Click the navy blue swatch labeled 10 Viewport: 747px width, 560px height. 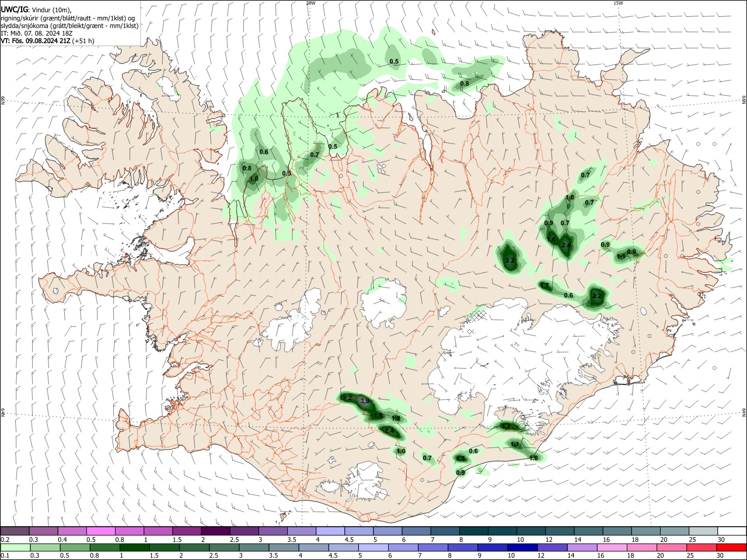pyautogui.click(x=522, y=547)
